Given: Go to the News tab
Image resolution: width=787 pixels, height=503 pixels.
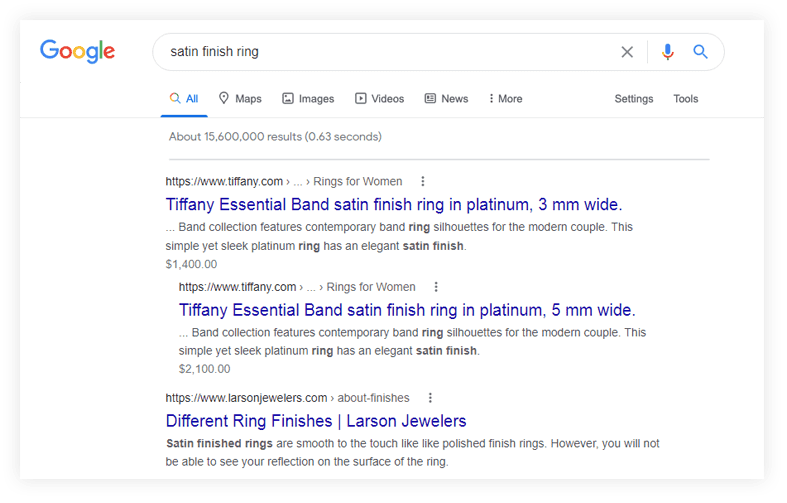Looking at the screenshot, I should coord(446,99).
